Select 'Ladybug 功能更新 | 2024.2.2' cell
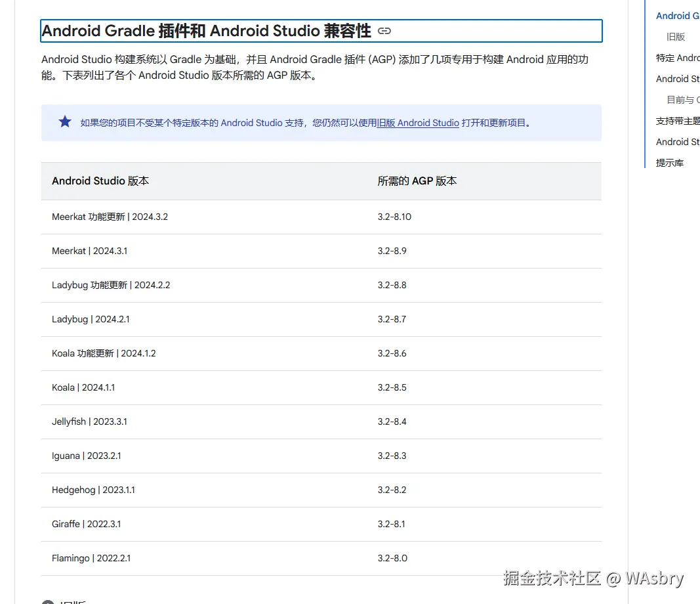This screenshot has width=700, height=604. pyautogui.click(x=111, y=285)
